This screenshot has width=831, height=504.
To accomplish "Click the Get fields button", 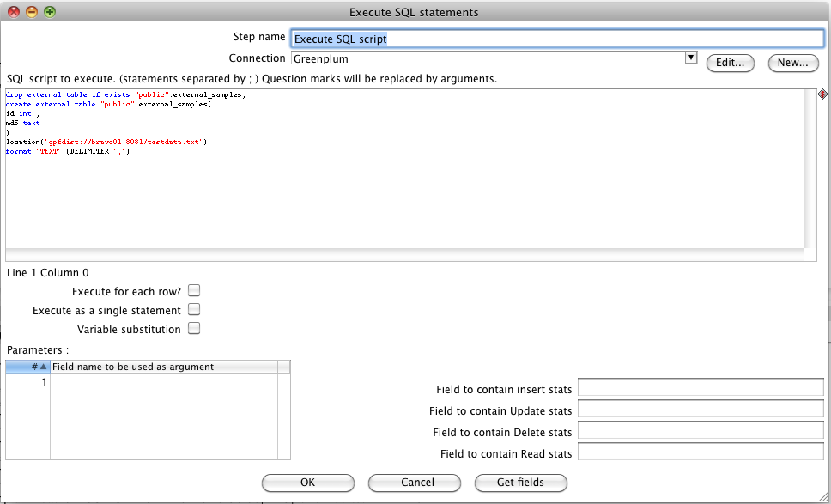I will pyautogui.click(x=520, y=483).
